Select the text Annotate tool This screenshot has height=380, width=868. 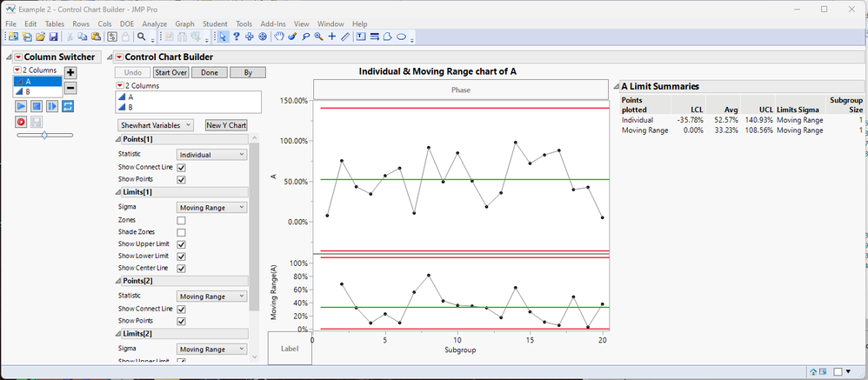click(x=360, y=37)
